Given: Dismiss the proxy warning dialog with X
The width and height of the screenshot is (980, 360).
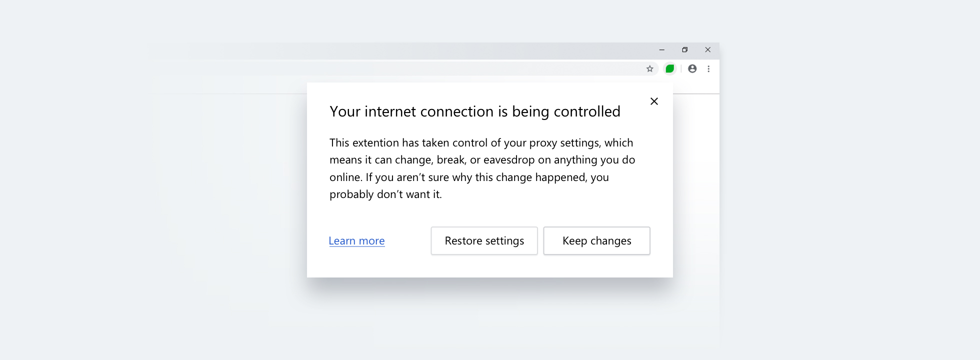Looking at the screenshot, I should coord(654,101).
